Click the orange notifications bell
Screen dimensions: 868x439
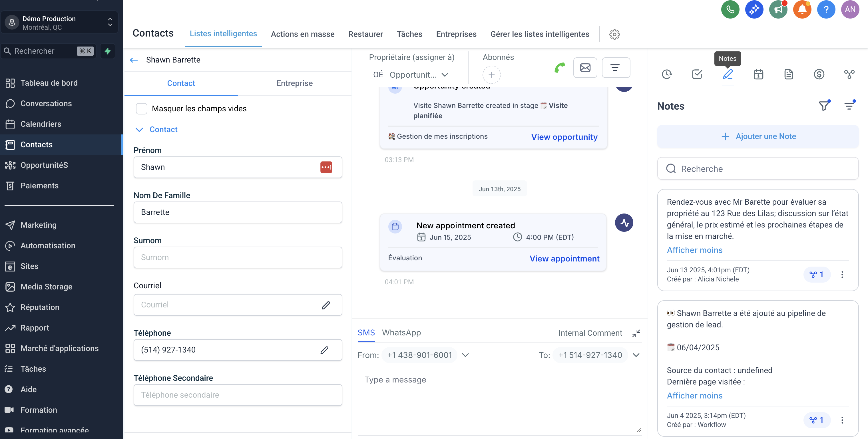[802, 9]
